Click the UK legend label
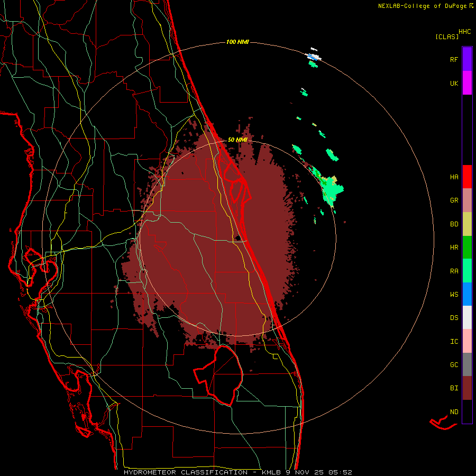Screen dimensions: 476x476 454,83
